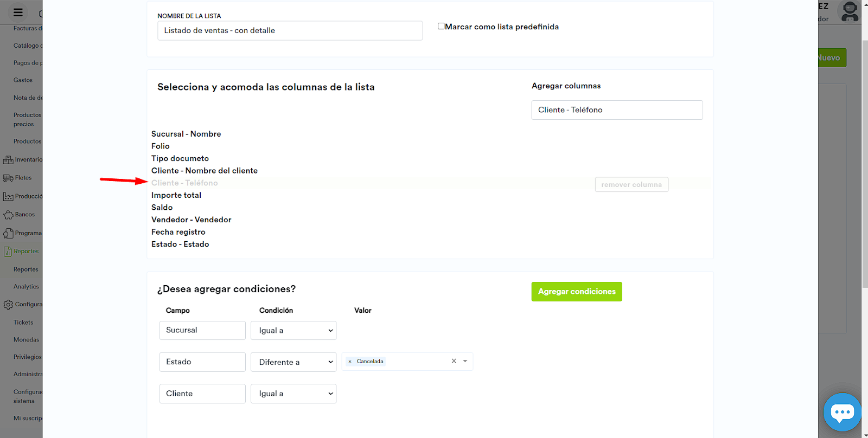The width and height of the screenshot is (868, 438).
Task: Click the 'remover columna' button
Action: coord(631,185)
